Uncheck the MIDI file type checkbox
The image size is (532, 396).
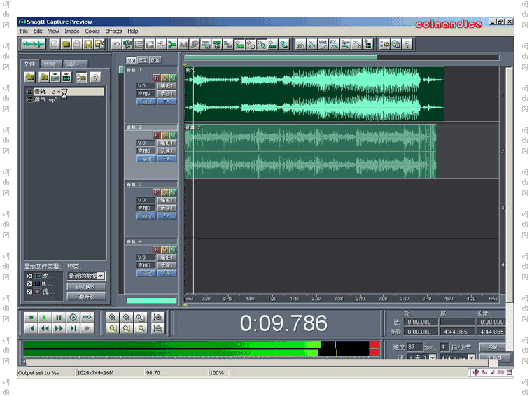(x=29, y=284)
